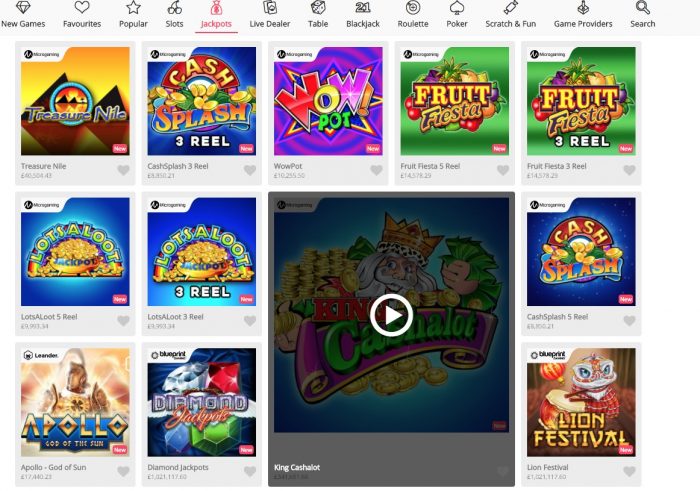
Task: Click the King Cashalot title text
Action: (x=297, y=467)
